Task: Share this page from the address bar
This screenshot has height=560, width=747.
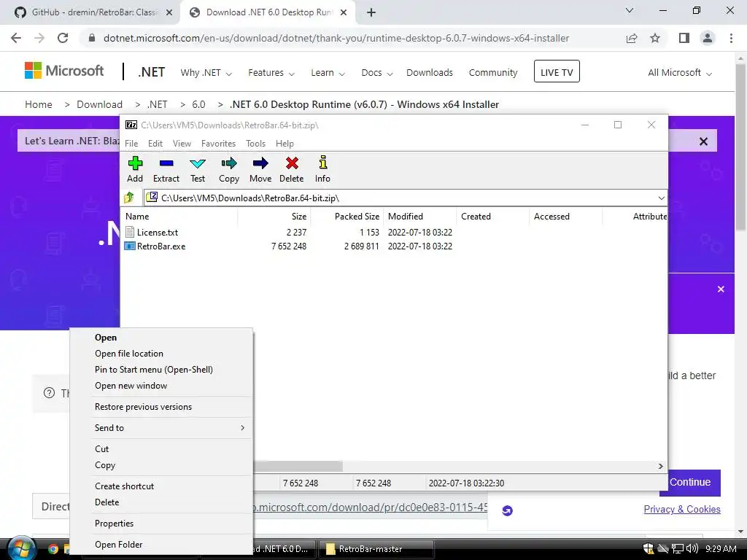Action: tap(632, 38)
